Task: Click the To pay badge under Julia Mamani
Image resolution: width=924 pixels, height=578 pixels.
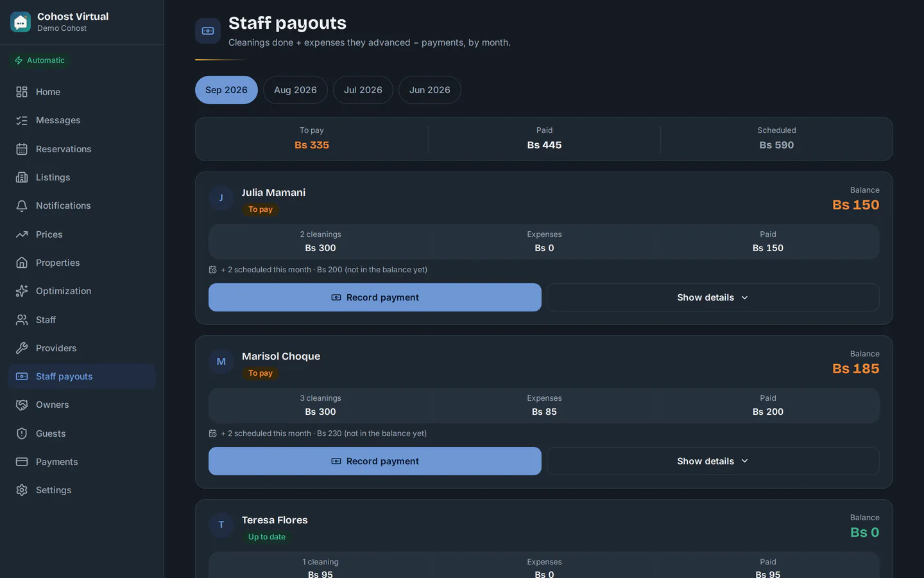Action: click(x=261, y=209)
